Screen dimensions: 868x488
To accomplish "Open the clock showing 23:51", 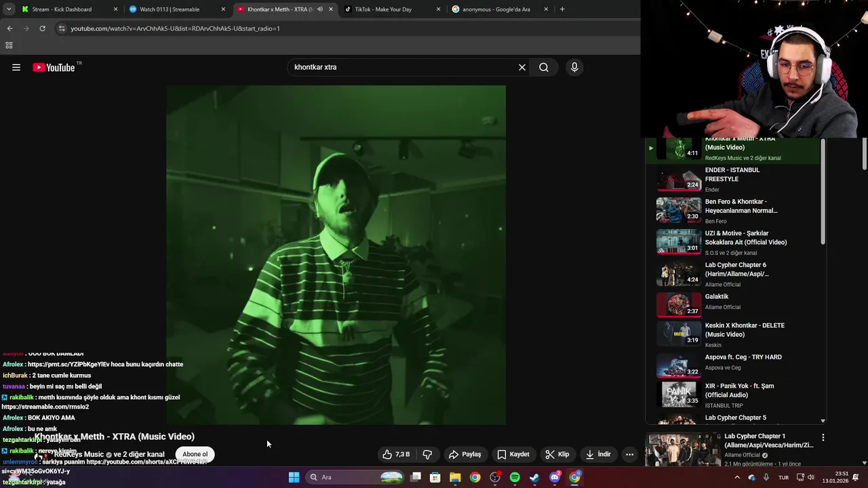I will pos(835,477).
